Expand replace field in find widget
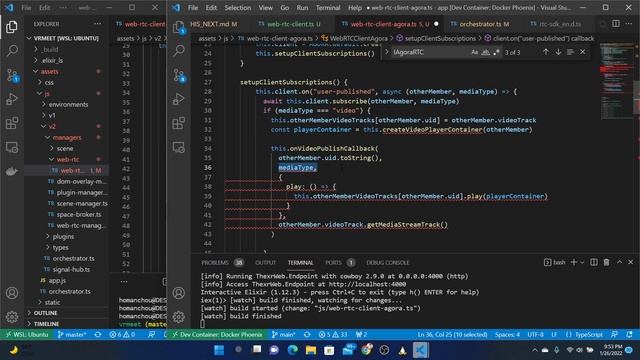Viewport: 640px width, 360px height. [x=387, y=52]
